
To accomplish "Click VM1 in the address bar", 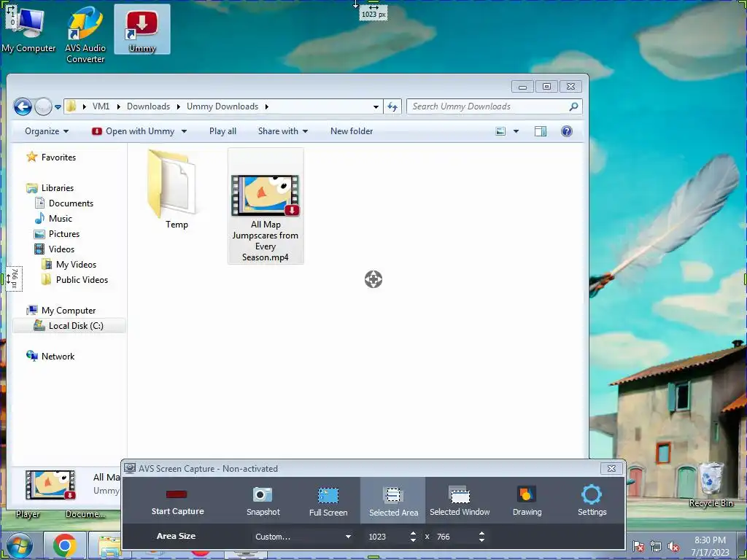I will (x=101, y=106).
